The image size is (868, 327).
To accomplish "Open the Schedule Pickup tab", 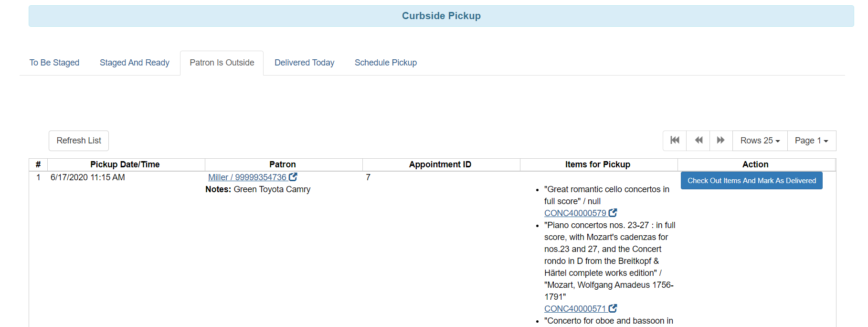I will coord(386,63).
